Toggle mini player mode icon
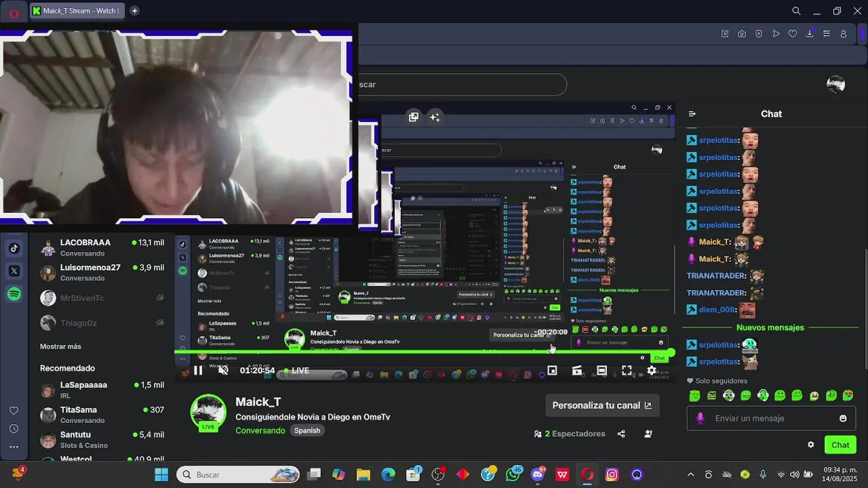868x488 pixels. (x=552, y=370)
